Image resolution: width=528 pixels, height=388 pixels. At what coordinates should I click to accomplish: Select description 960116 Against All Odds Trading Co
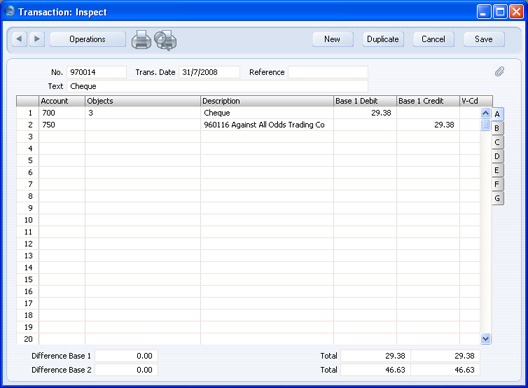click(267, 125)
